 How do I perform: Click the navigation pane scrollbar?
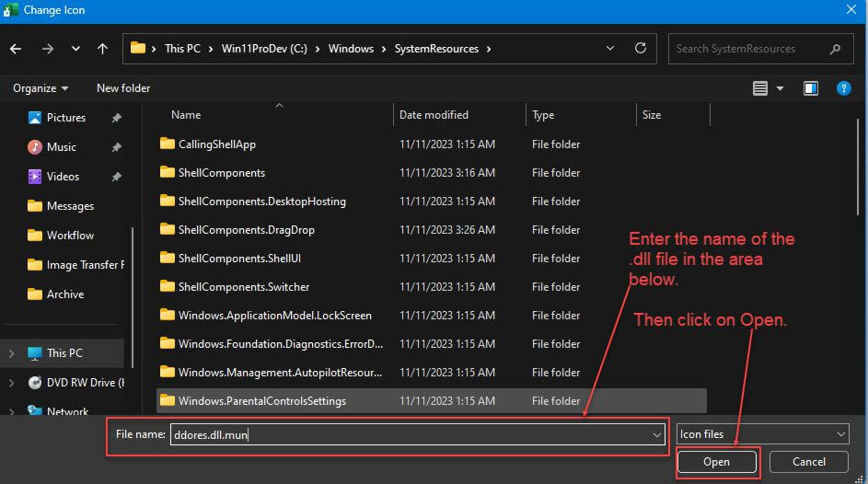tap(133, 297)
